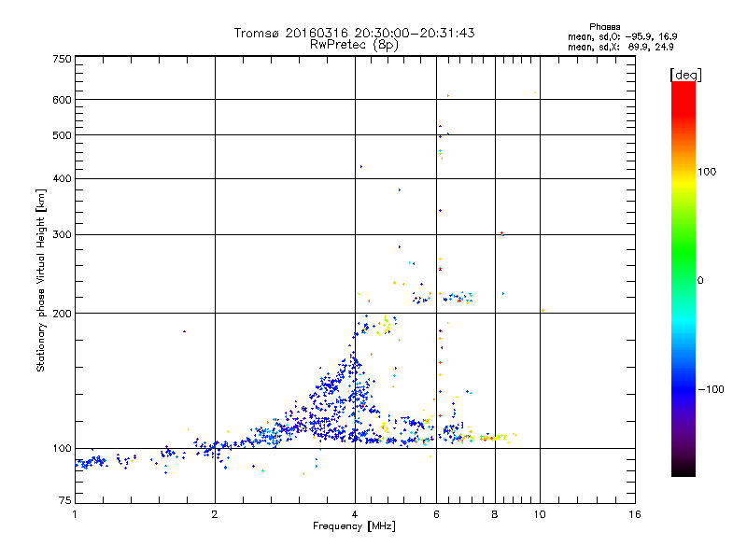The height and width of the screenshot is (560, 747).
Task: Click the color bar phase scale
Action: (684, 278)
